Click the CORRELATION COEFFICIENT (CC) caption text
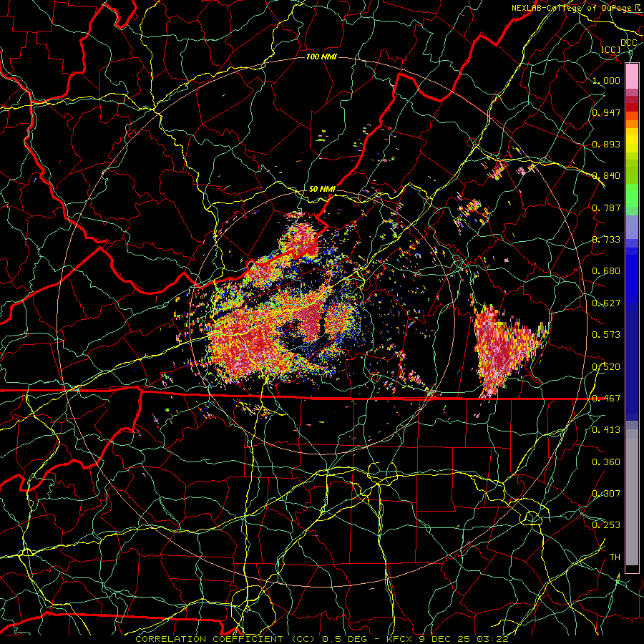Image resolution: width=644 pixels, height=644 pixels. click(226, 639)
